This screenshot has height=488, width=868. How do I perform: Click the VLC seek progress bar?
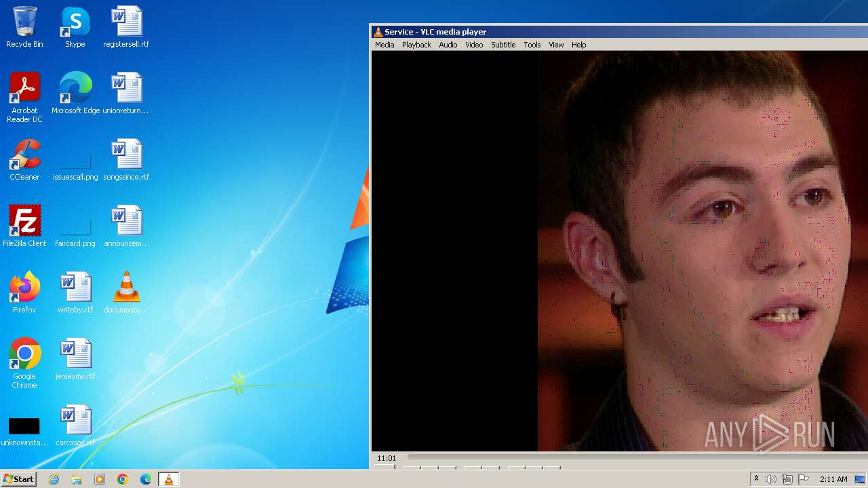(x=636, y=458)
